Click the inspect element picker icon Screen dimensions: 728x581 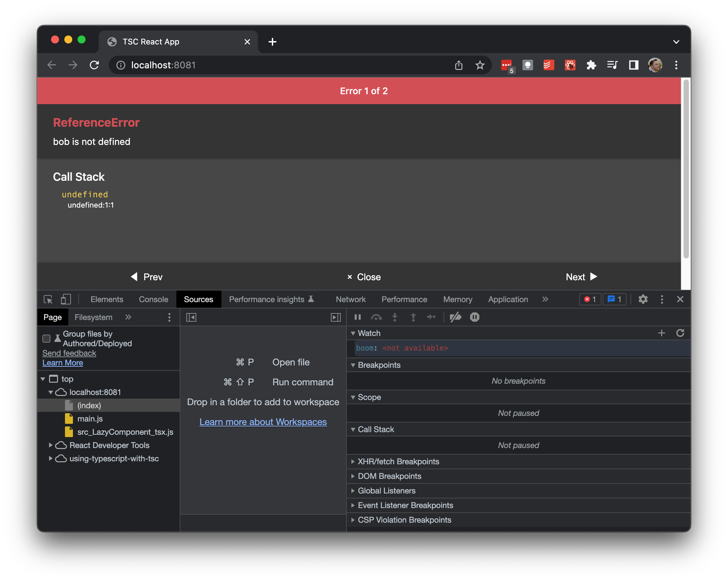coord(48,299)
